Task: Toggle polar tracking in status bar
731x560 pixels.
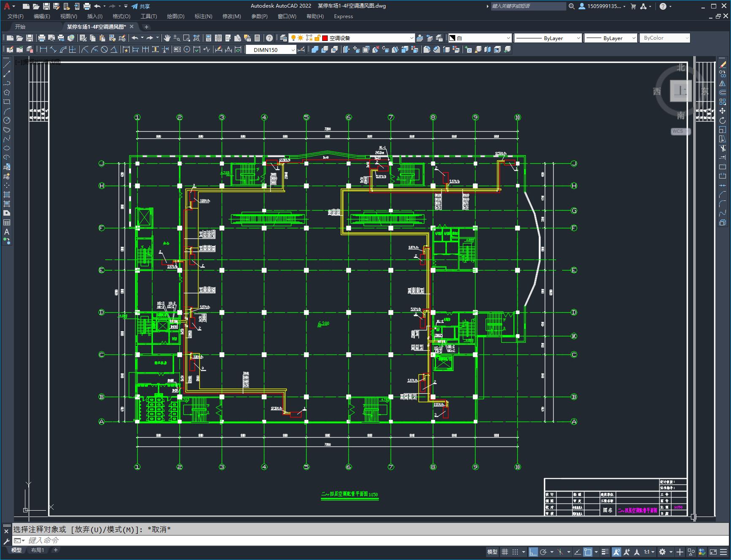Action: pos(543,552)
